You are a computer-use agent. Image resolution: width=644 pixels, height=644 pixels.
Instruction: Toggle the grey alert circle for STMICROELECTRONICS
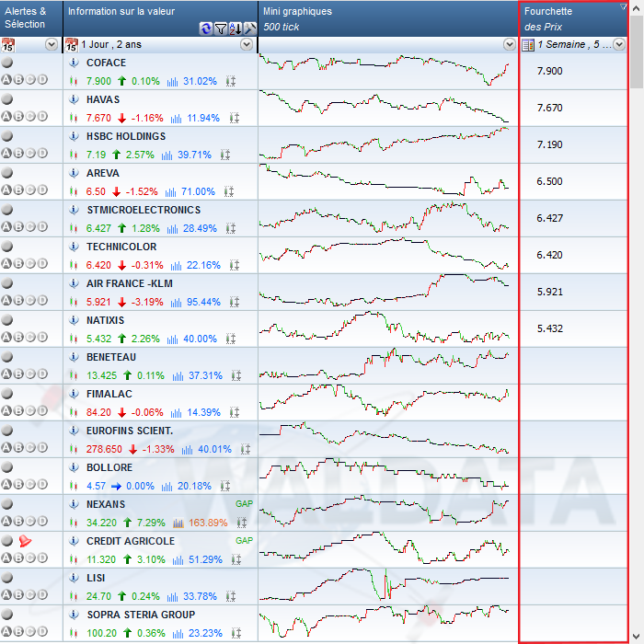[7, 210]
